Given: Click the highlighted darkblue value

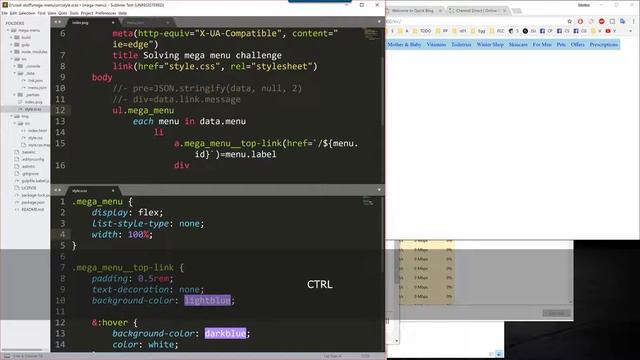Looking at the screenshot, I should [x=225, y=333].
